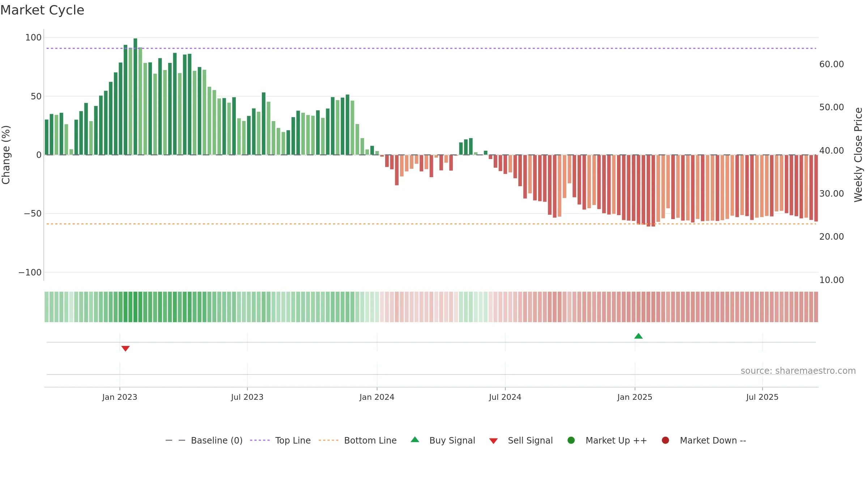Click the Jul 2023 x-axis label
This screenshot has height=488, width=868.
pos(247,397)
